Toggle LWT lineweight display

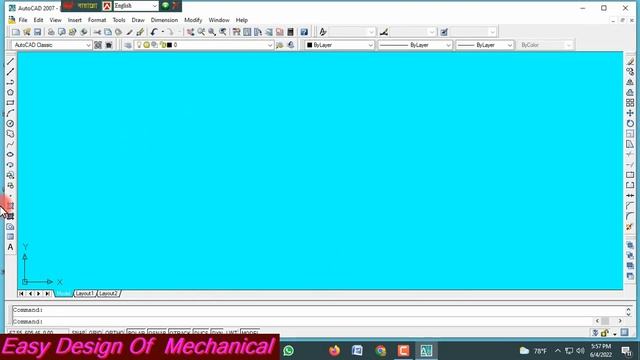[231, 332]
